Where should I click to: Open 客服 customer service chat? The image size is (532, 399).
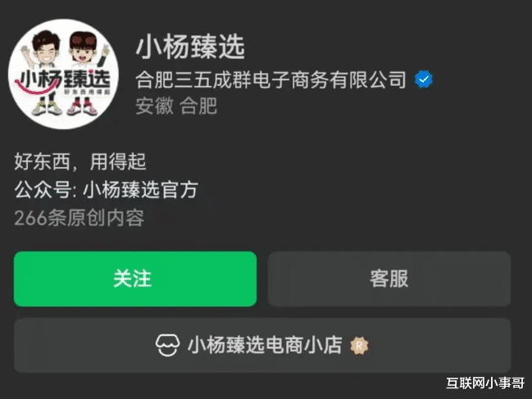coord(389,279)
